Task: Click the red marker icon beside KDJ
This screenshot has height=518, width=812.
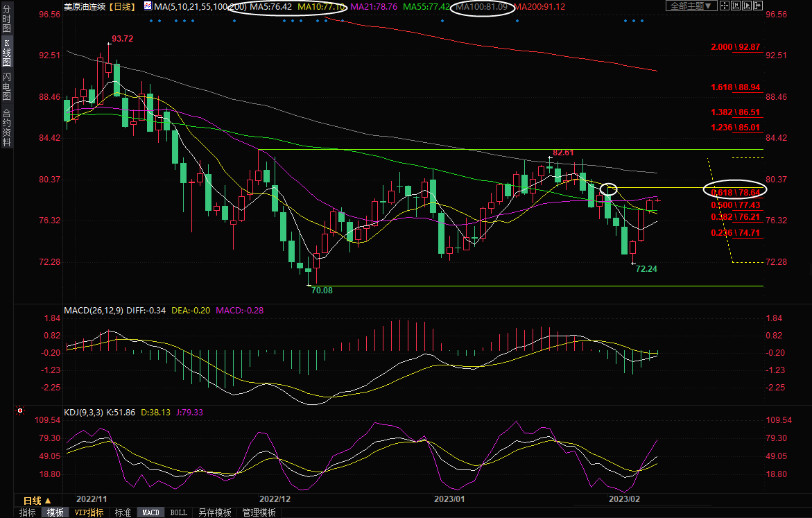Action: click(19, 411)
